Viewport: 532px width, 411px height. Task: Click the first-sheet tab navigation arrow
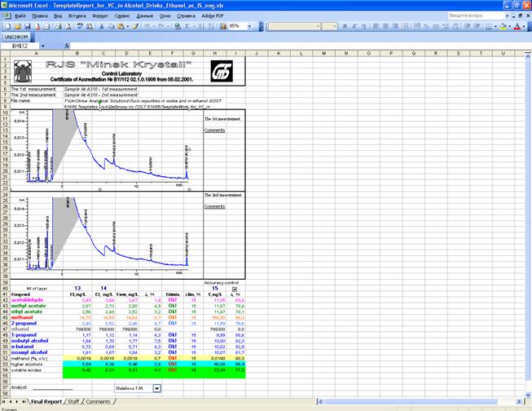tap(3, 401)
